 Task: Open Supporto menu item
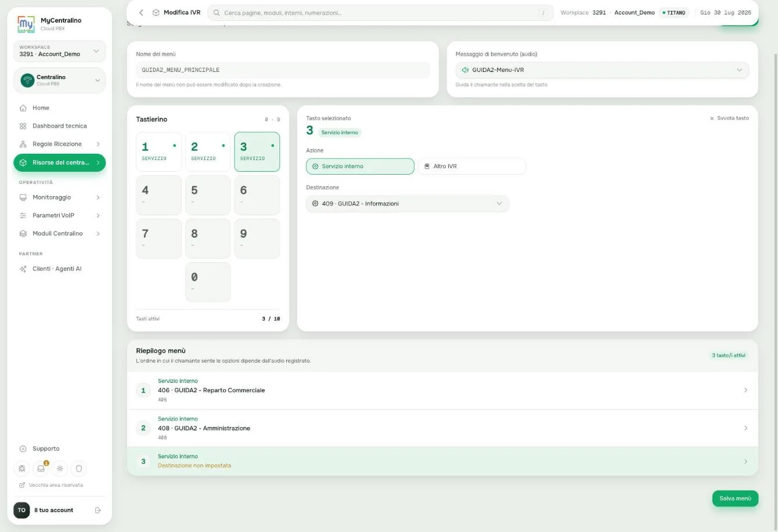(60, 448)
